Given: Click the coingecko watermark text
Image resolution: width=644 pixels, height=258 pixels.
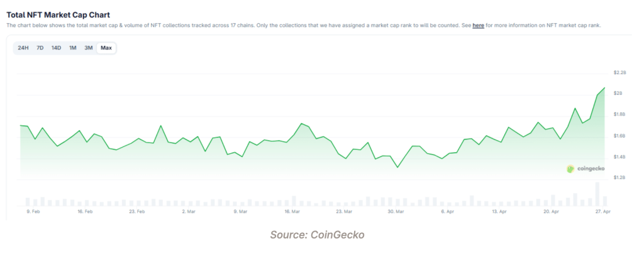Looking at the screenshot, I should [x=590, y=168].
